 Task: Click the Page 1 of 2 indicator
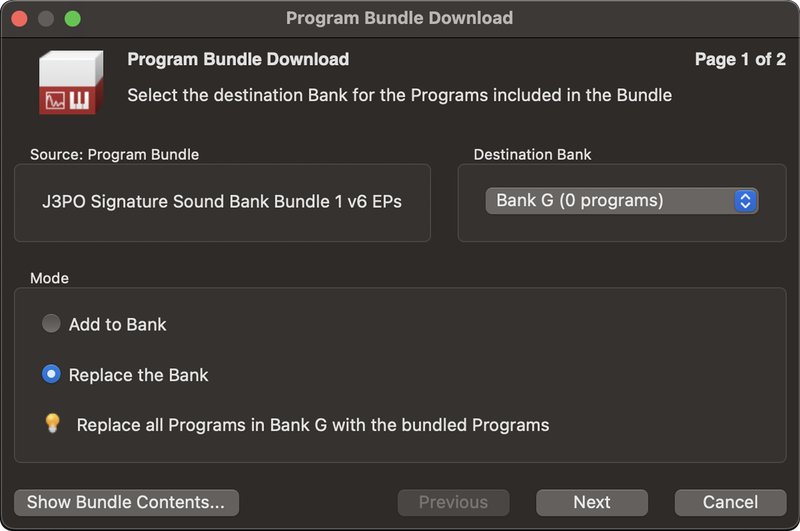pos(740,59)
